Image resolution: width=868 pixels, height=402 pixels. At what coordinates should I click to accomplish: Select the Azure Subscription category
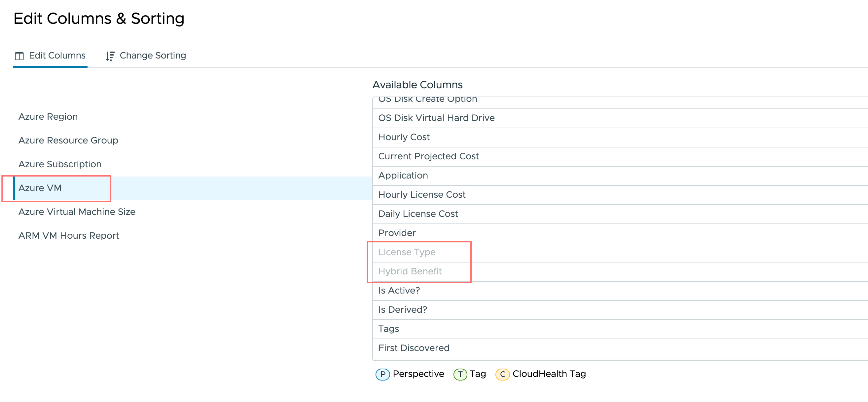(x=60, y=164)
